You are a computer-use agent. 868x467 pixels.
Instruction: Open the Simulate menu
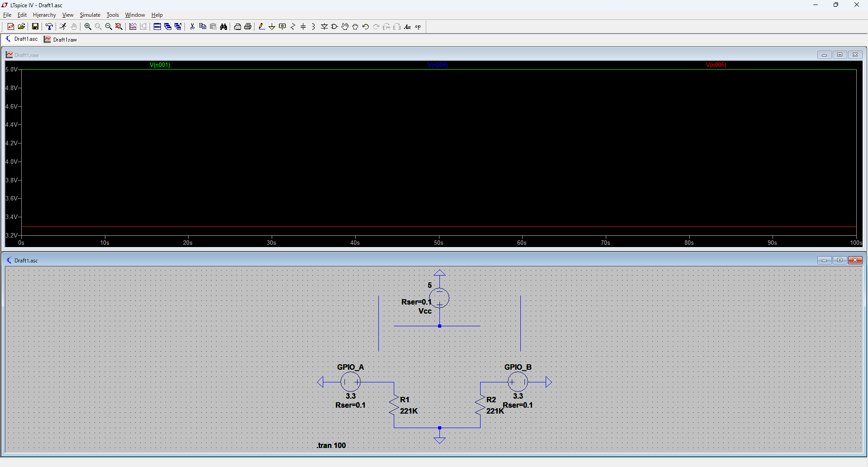point(90,15)
